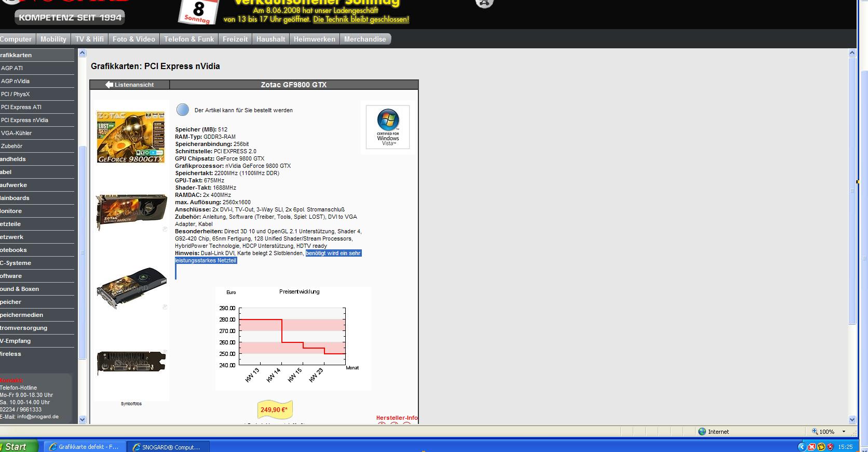
Task: Click Hersteller-Info link
Action: click(397, 418)
